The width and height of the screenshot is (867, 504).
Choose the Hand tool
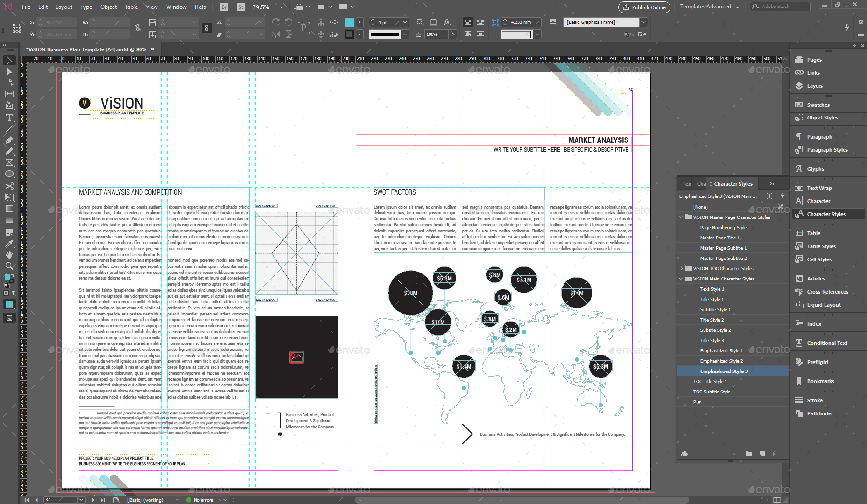(9, 254)
